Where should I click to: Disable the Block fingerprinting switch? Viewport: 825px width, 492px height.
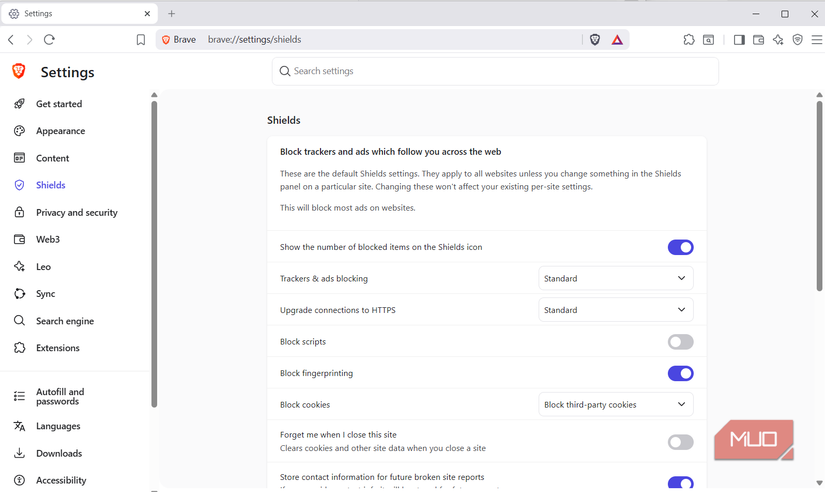680,374
